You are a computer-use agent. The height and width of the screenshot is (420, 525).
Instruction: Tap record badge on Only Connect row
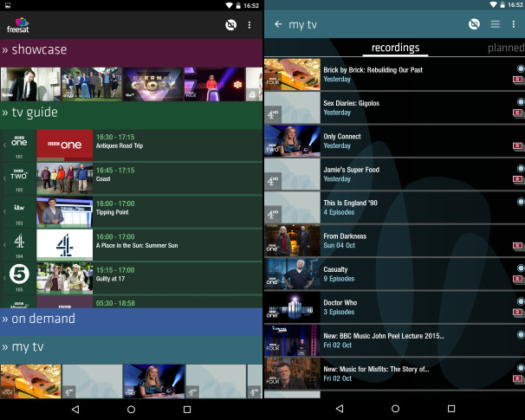click(x=518, y=146)
